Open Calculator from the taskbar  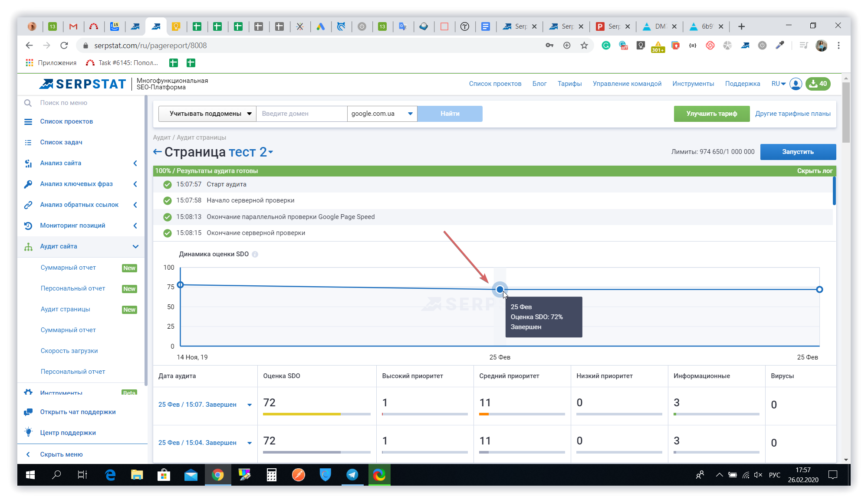pos(272,475)
